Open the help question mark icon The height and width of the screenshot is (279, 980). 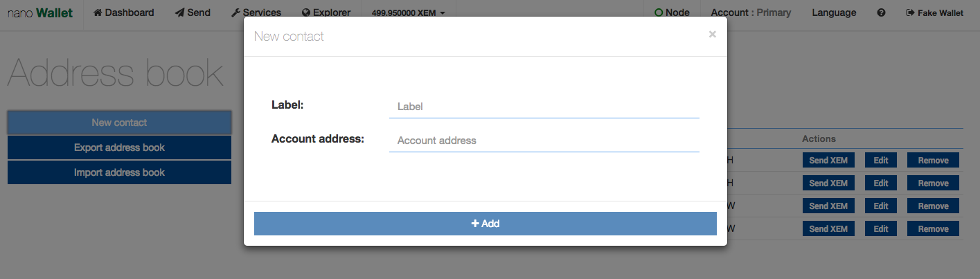(881, 12)
